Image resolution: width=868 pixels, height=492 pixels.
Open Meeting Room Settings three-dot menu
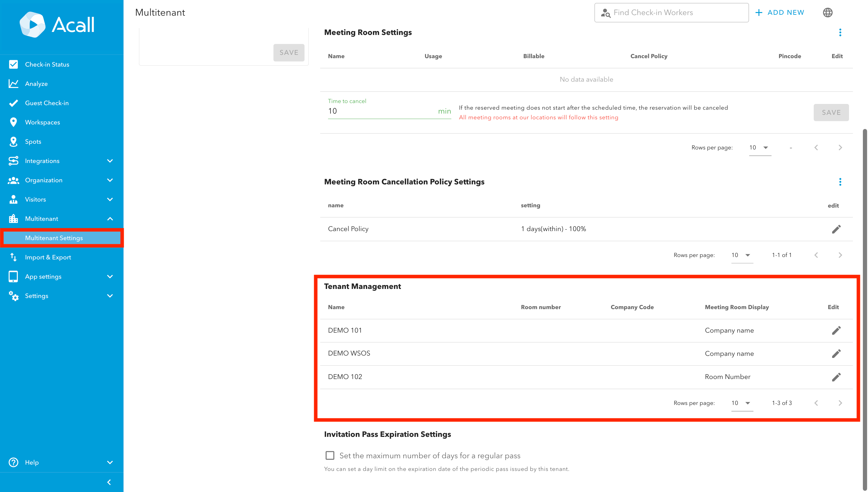coord(840,33)
